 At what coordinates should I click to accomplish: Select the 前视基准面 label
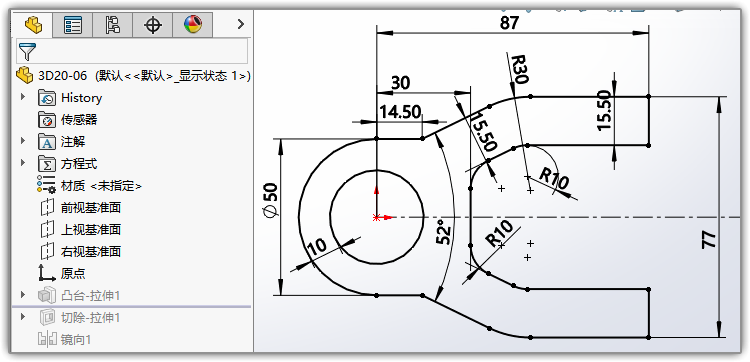tap(91, 208)
